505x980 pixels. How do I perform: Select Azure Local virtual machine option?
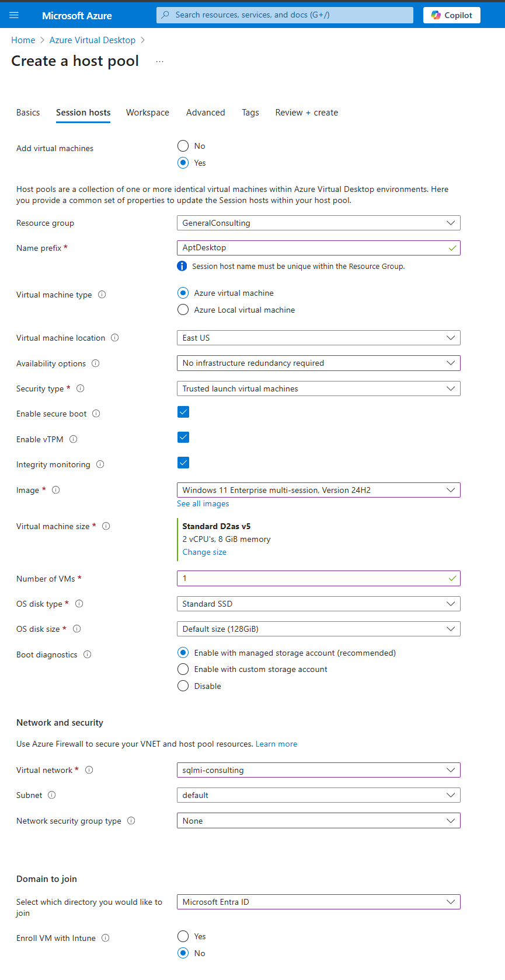tap(183, 310)
